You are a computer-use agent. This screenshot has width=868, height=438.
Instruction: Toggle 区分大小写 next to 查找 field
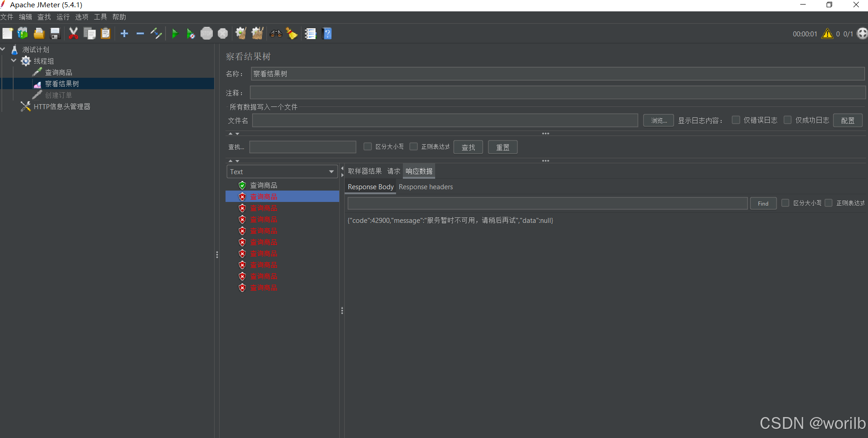tap(367, 146)
